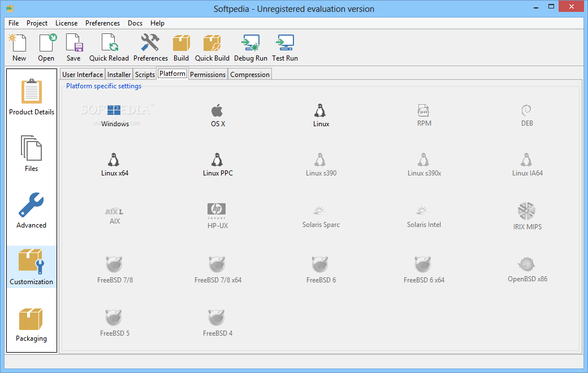Select the Linux x64 platform
Viewport: 588px width, 373px height.
(115, 165)
